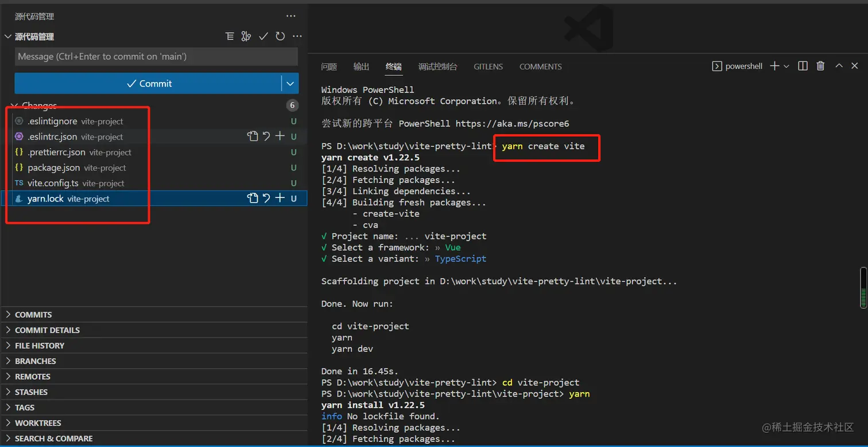Expand the SEARCH & COMPARE section

[x=154, y=438]
